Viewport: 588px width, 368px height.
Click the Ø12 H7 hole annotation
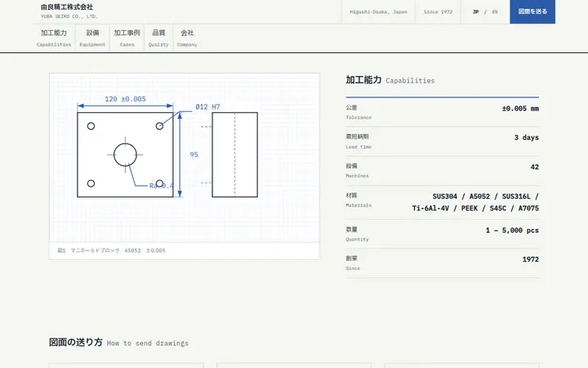tap(207, 107)
